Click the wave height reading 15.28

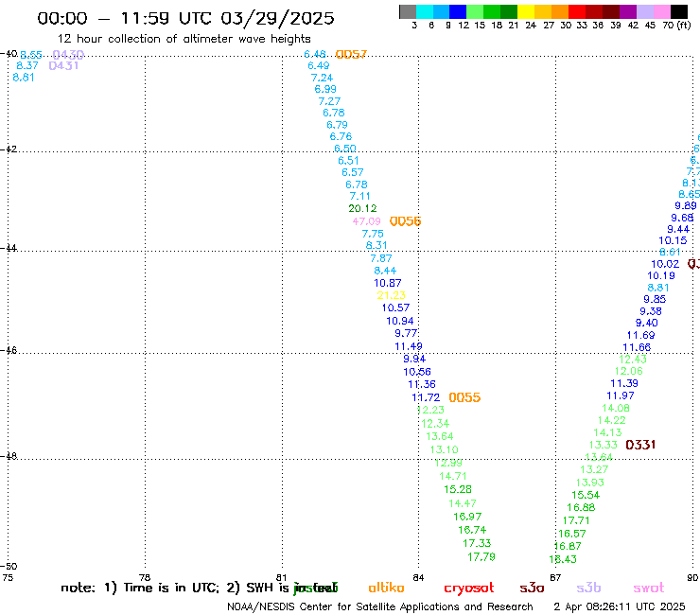[458, 489]
